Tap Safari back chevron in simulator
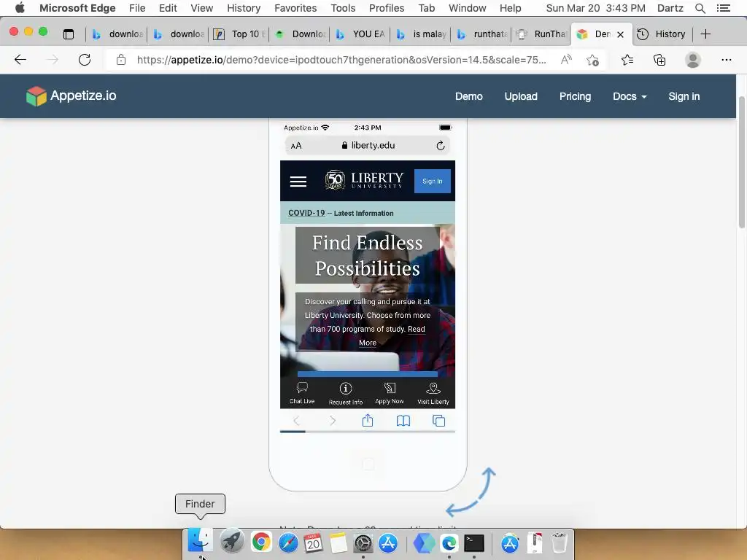This screenshot has height=560, width=747. pos(296,421)
